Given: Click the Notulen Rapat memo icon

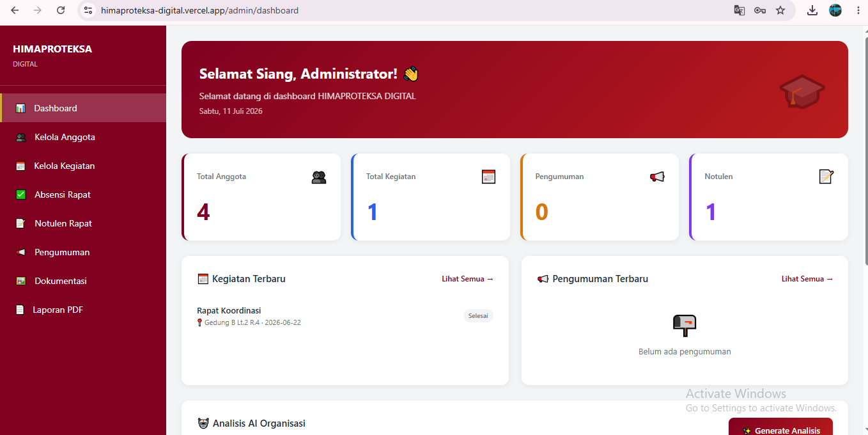Looking at the screenshot, I should pyautogui.click(x=20, y=223).
